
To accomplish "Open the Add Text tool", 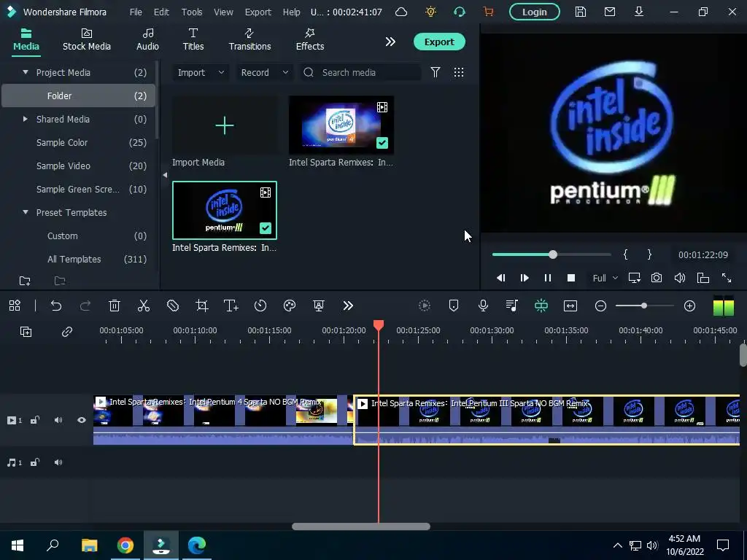I will [231, 306].
